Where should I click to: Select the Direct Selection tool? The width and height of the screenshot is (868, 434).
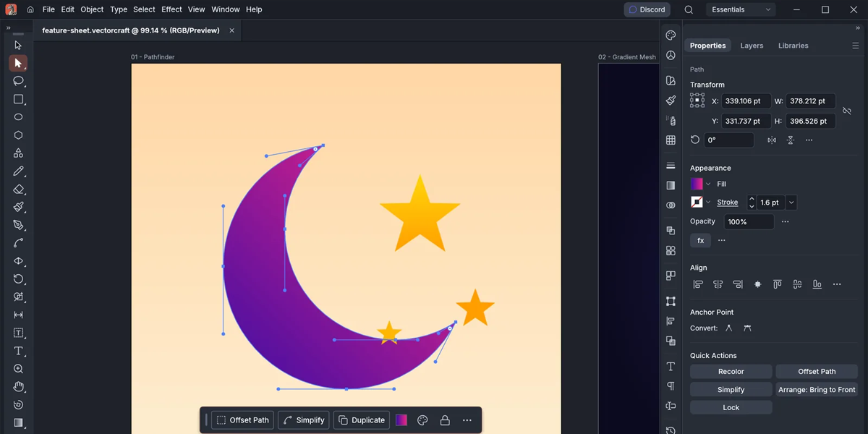pyautogui.click(x=18, y=63)
